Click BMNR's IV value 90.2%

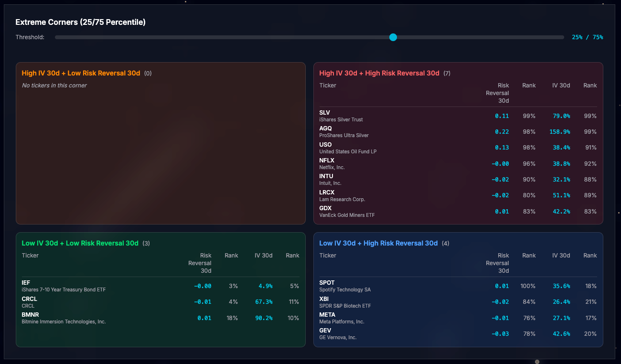click(264, 318)
